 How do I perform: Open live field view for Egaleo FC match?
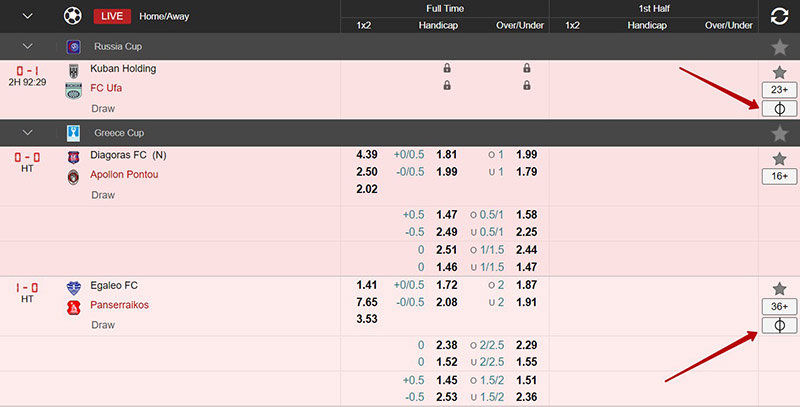(x=779, y=326)
